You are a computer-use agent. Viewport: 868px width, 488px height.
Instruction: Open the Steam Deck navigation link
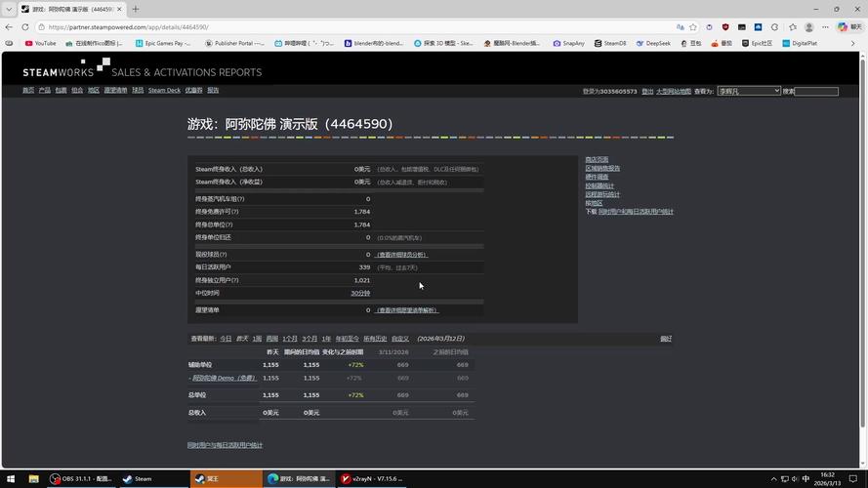point(164,90)
